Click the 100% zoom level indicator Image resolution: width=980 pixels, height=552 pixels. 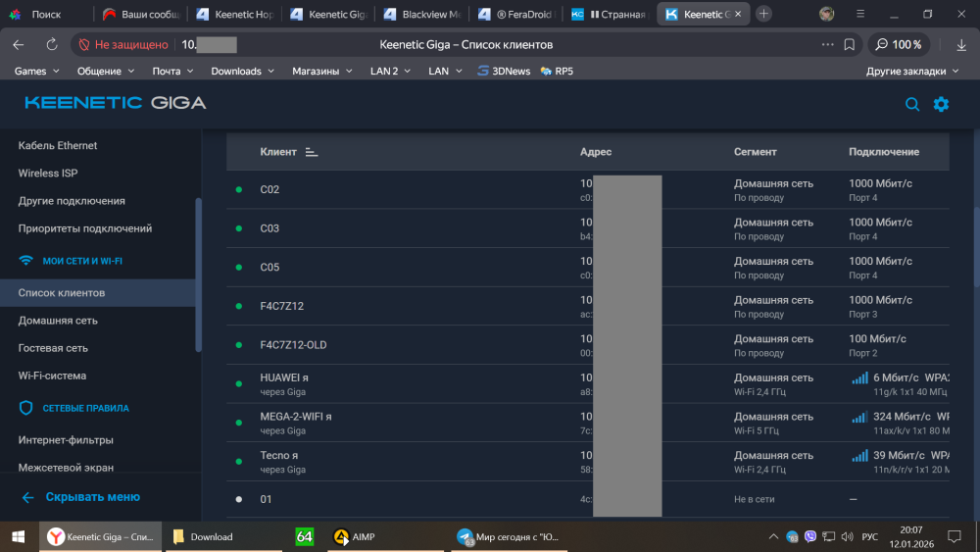pyautogui.click(x=899, y=45)
